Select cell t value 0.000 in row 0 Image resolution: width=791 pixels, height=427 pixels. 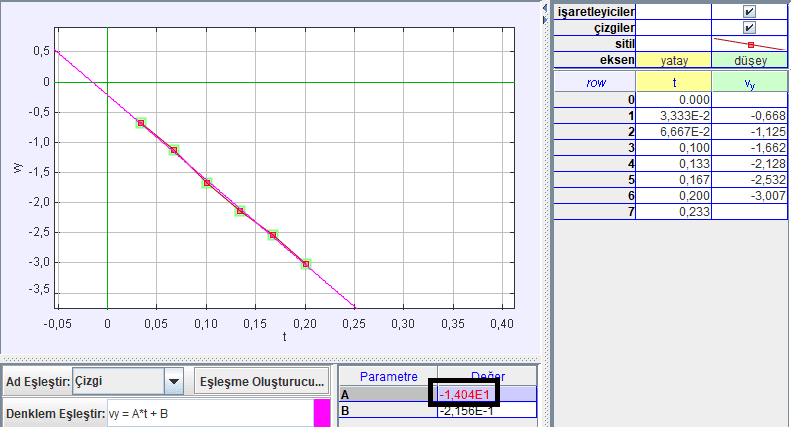click(x=673, y=99)
